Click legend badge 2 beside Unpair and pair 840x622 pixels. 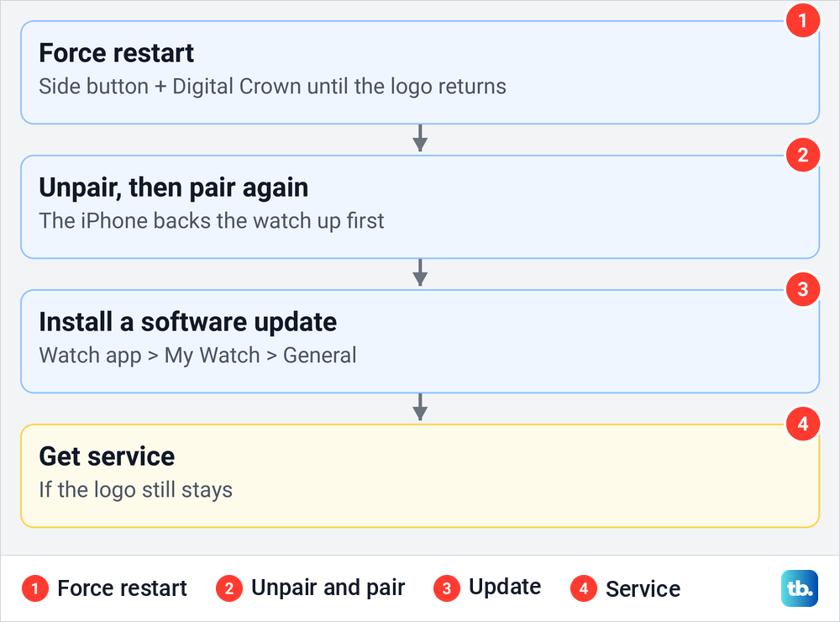(229, 588)
